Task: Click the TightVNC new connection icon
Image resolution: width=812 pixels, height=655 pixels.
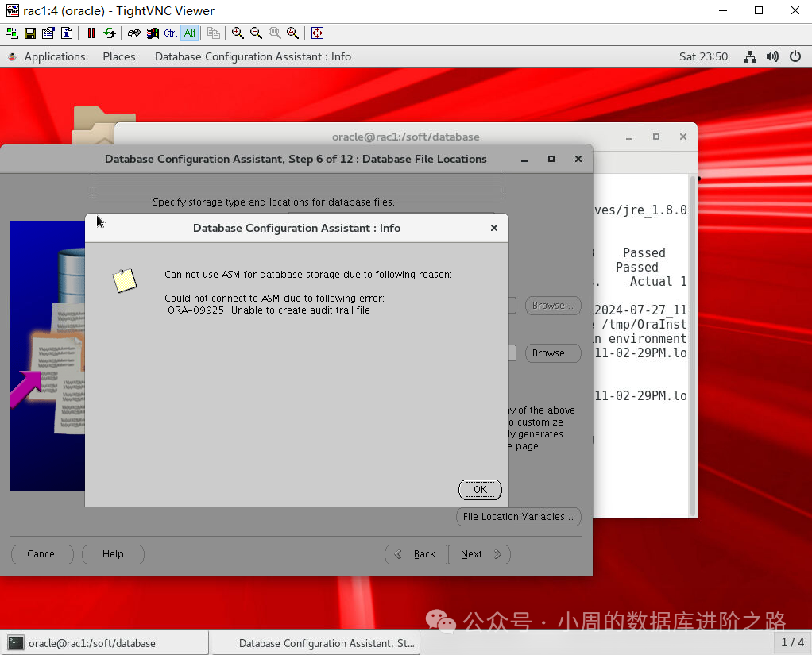Action: 12,33
